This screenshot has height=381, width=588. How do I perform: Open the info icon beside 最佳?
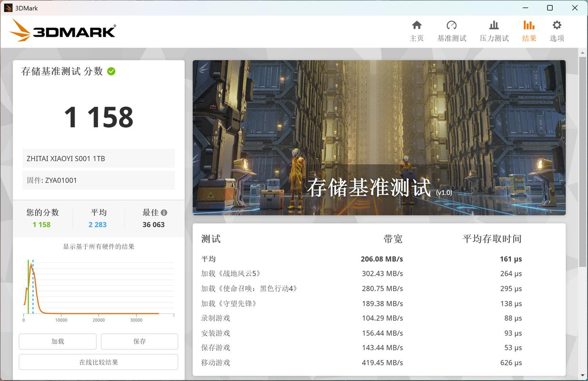(164, 212)
